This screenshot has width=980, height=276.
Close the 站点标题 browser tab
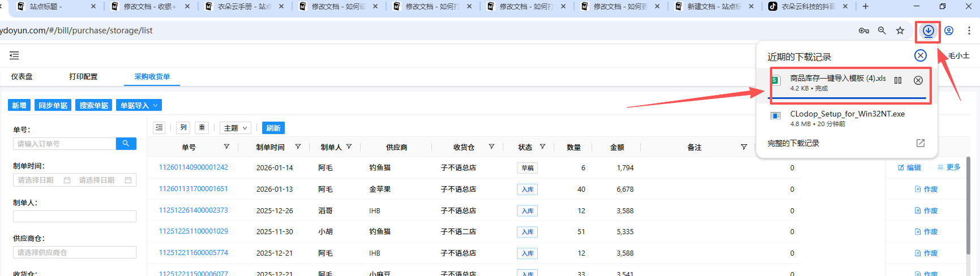click(93, 7)
